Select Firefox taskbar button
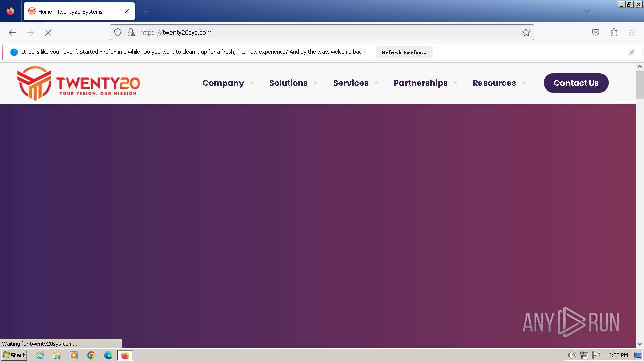The height and width of the screenshot is (362, 644). pos(125,355)
